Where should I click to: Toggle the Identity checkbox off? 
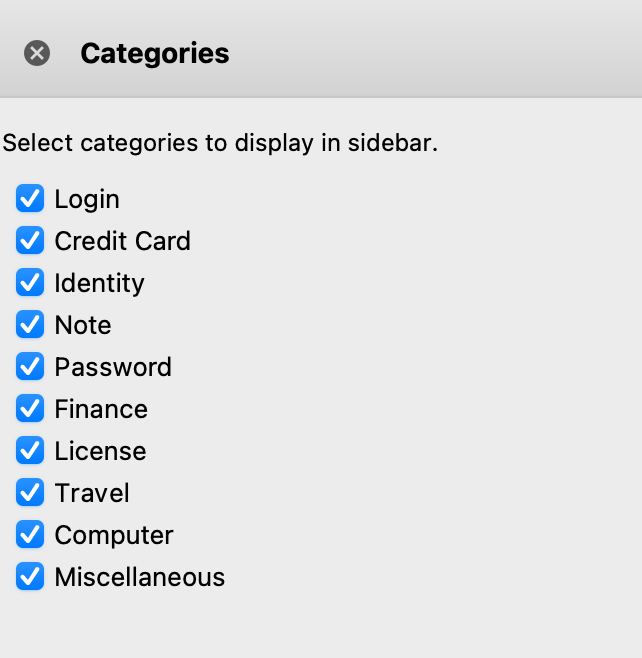coord(30,282)
